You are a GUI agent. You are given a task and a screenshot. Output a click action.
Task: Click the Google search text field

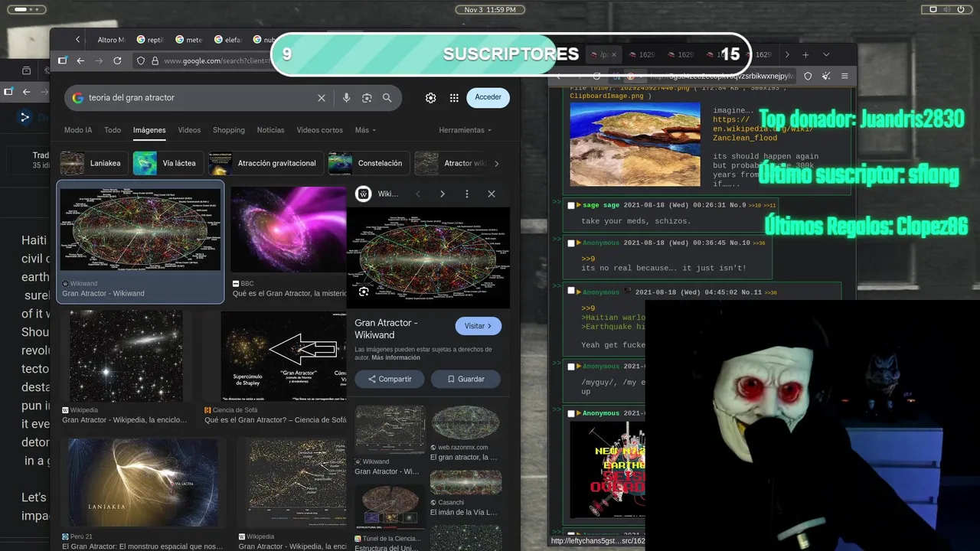tap(199, 98)
